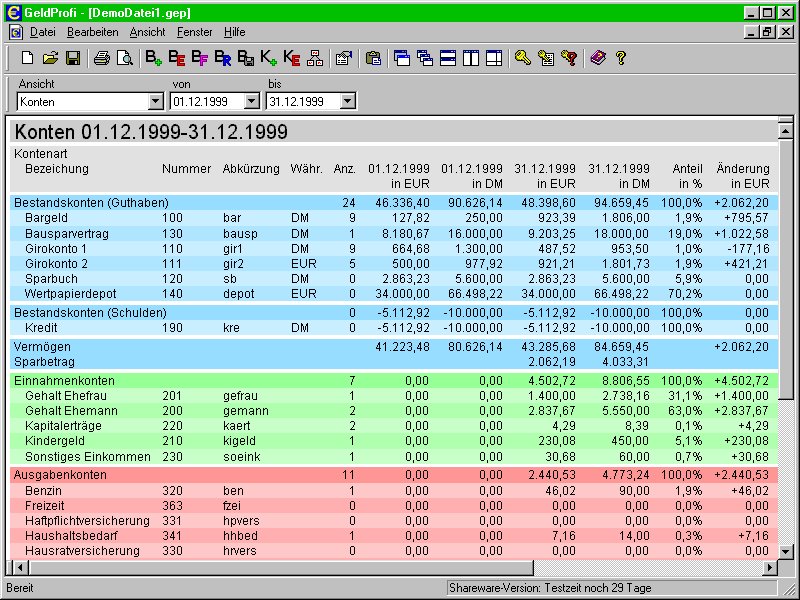This screenshot has height=600, width=800.
Task: Click the B with green plus icon
Action: [154, 58]
